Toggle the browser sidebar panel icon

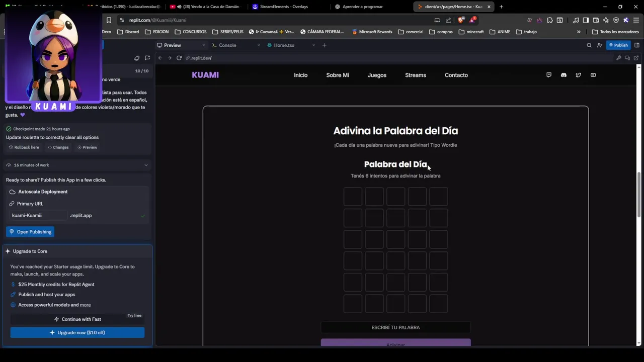click(586, 20)
